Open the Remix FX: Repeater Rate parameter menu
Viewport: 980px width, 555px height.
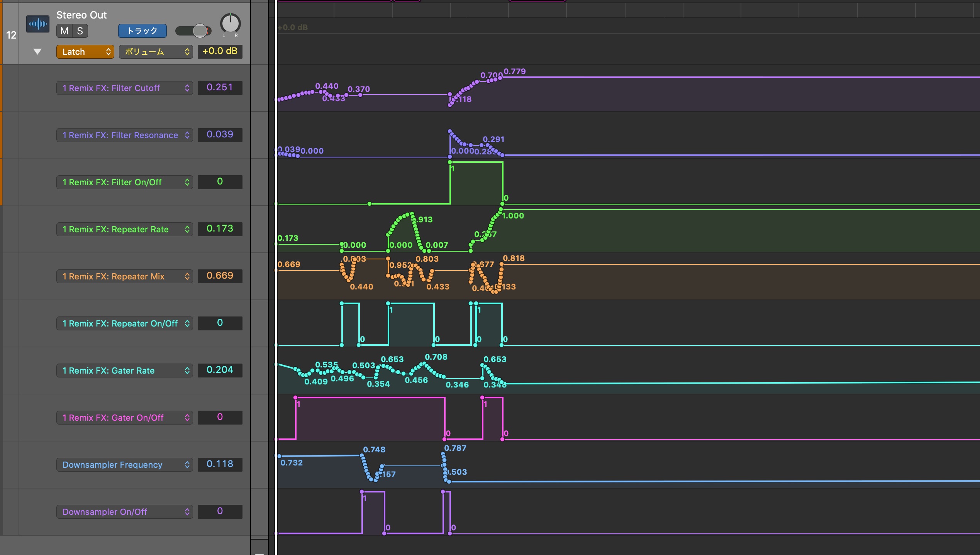[124, 229]
